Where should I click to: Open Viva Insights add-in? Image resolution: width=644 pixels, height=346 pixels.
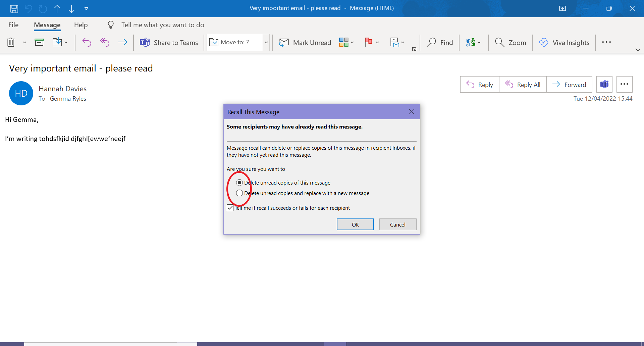564,43
